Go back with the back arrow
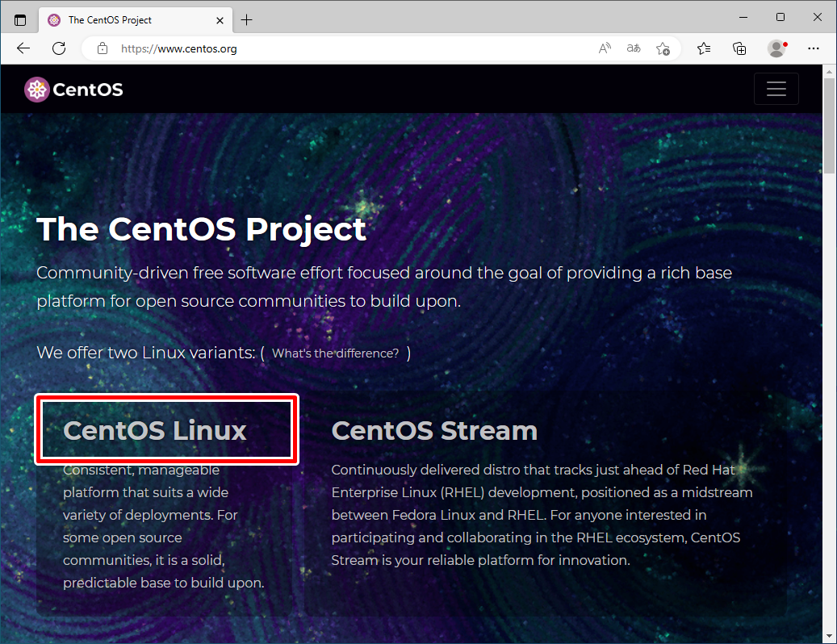Image resolution: width=837 pixels, height=644 pixels. click(23, 48)
